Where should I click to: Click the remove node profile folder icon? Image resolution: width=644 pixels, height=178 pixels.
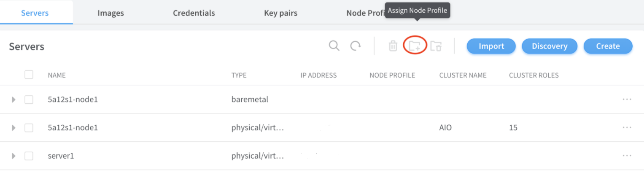[x=436, y=46]
